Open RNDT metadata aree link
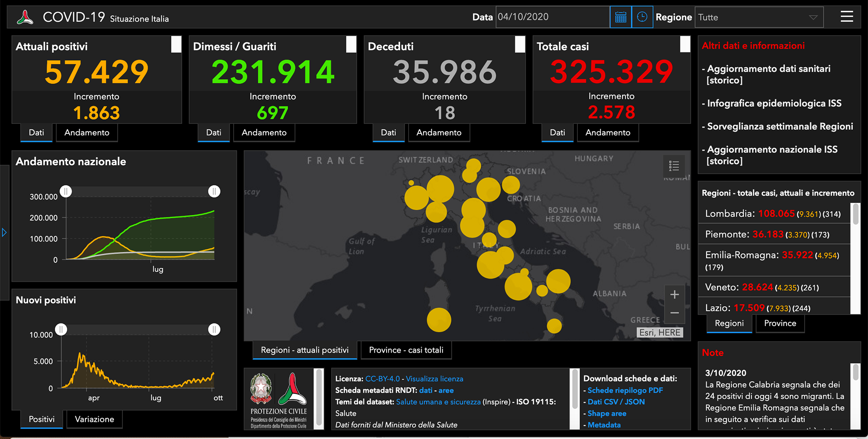Image resolution: width=868 pixels, height=439 pixels. pos(446,390)
